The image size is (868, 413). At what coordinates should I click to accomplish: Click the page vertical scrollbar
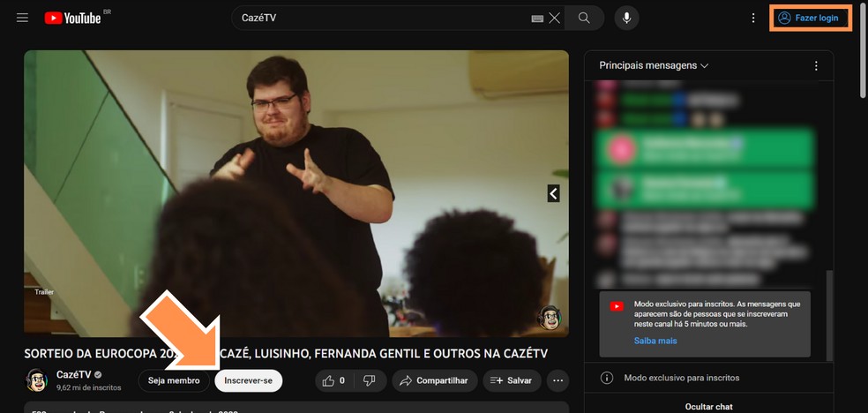click(864, 53)
